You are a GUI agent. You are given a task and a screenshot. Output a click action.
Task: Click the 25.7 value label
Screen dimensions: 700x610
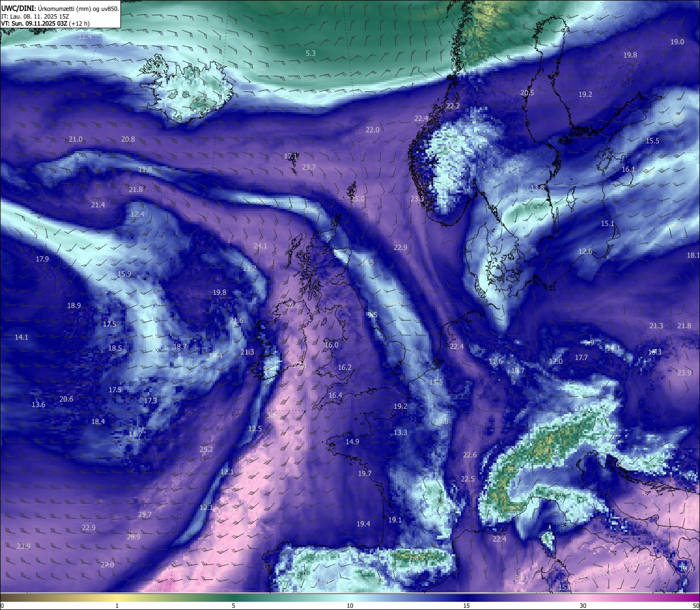(145, 514)
